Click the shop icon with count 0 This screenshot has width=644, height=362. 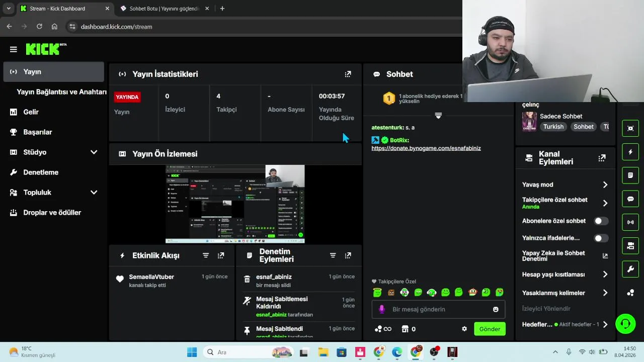[x=409, y=329]
